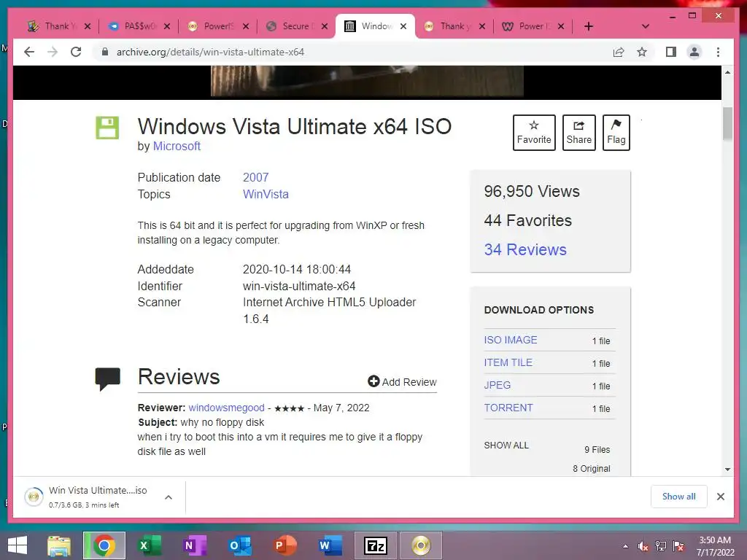
Task: Open the browser side panel
Action: [671, 52]
